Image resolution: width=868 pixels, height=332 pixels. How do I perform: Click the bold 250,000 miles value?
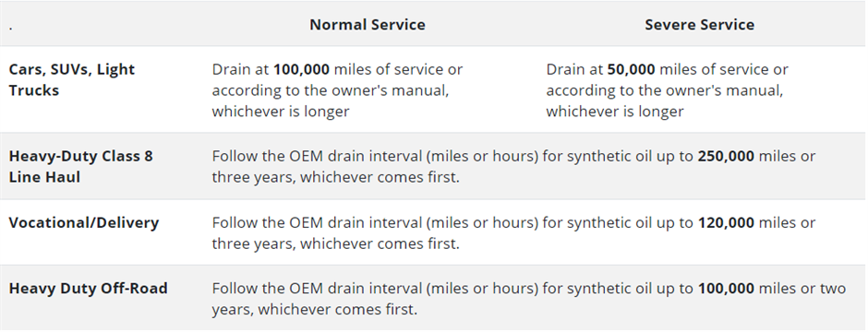pos(726,157)
